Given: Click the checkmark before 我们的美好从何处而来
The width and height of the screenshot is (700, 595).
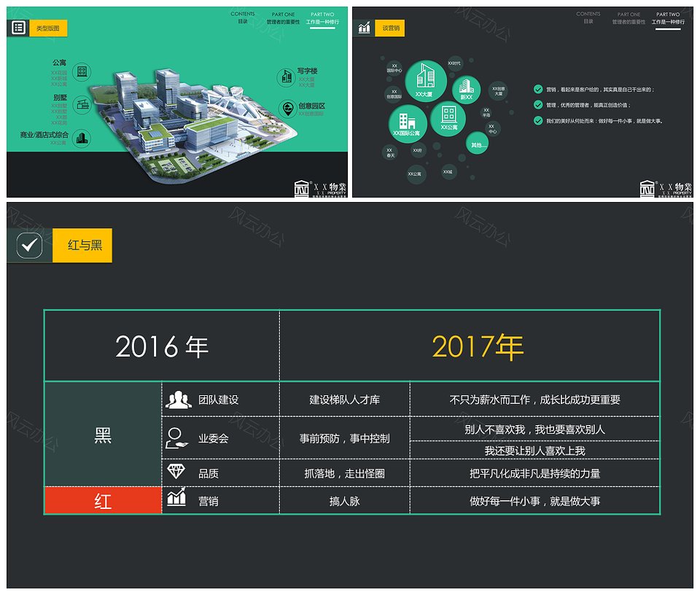Looking at the screenshot, I should (x=538, y=120).
